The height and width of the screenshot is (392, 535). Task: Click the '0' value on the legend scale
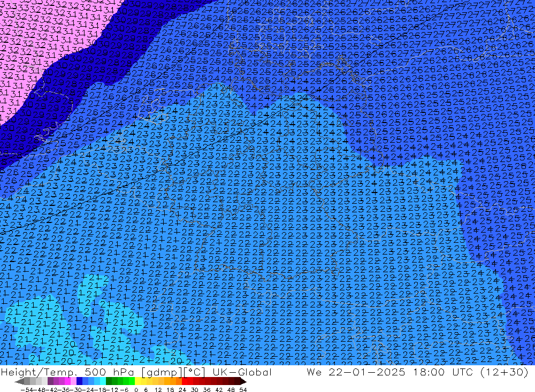136,390
